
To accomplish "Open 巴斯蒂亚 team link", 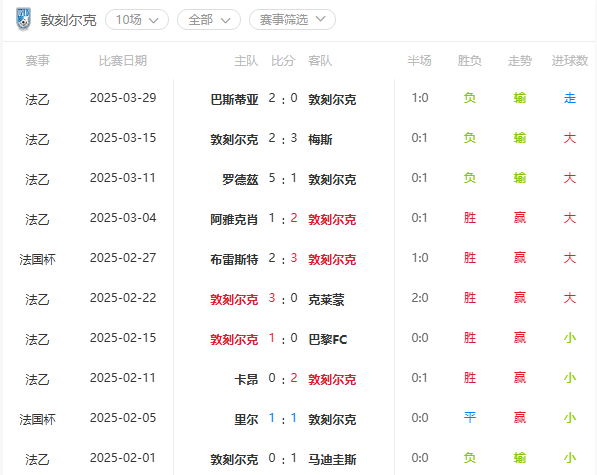I will [x=234, y=100].
